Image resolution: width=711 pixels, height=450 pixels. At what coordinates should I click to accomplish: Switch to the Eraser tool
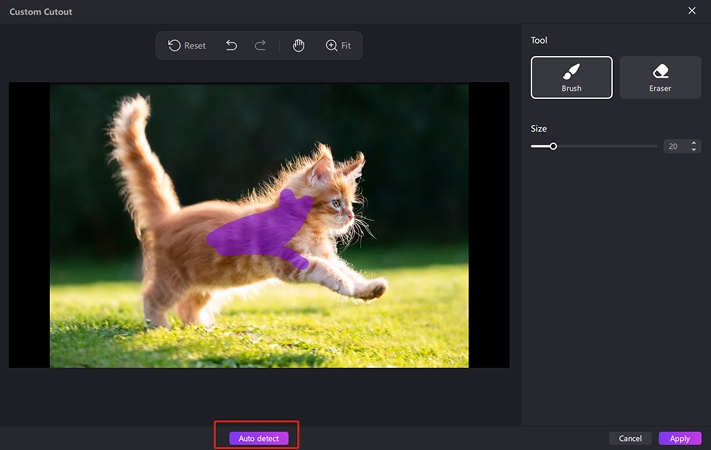(660, 77)
